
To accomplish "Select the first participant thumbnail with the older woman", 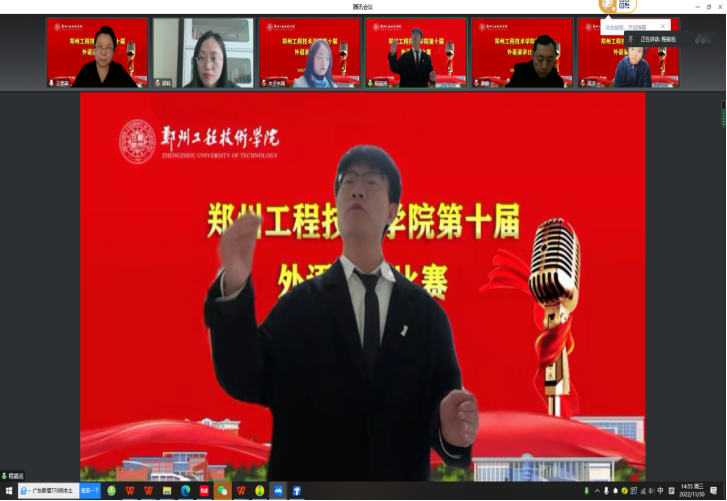I will [x=97, y=53].
